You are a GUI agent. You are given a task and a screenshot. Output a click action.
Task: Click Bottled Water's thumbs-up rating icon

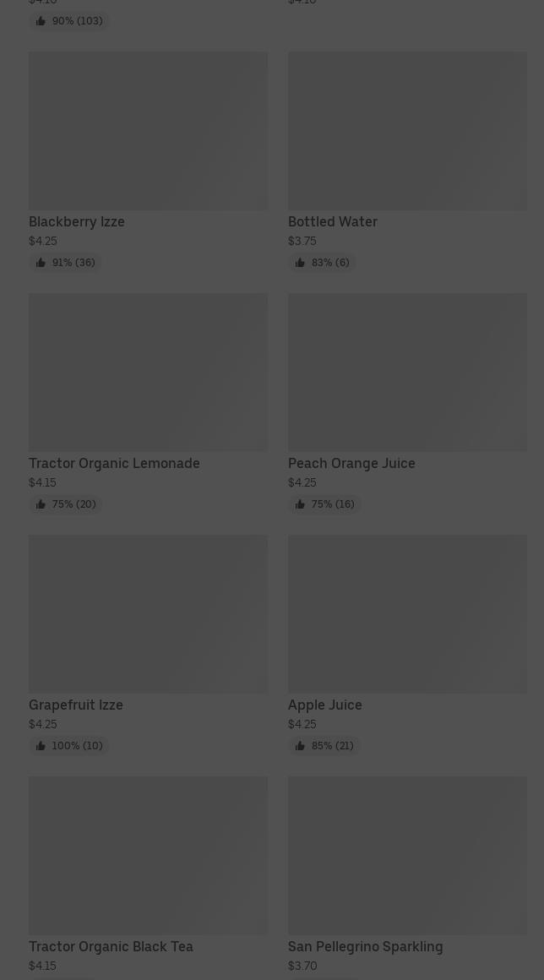point(300,263)
